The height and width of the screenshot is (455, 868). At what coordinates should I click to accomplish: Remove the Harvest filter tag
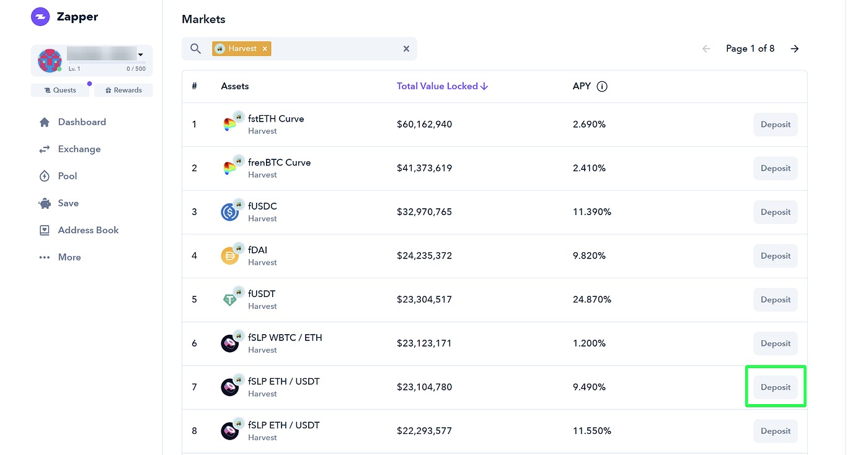click(265, 48)
